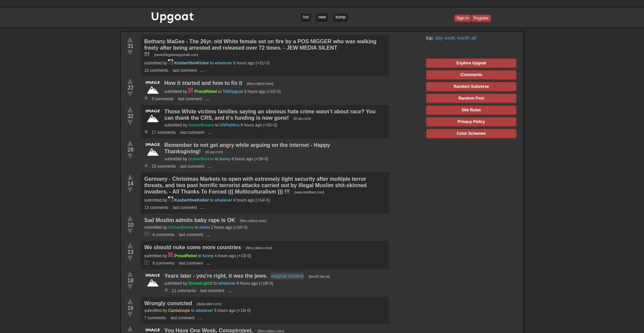
Task: Expand the media preview on score 13 post
Action: click(x=147, y=263)
